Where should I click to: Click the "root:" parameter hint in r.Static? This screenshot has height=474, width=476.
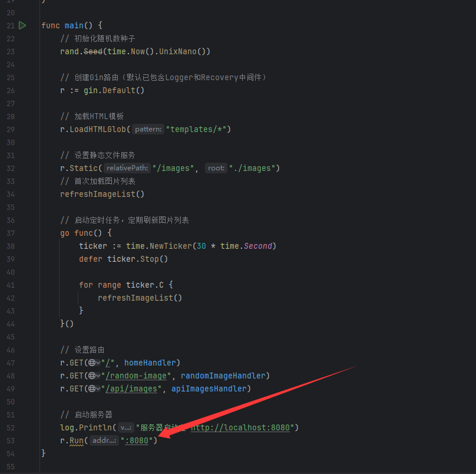click(216, 168)
